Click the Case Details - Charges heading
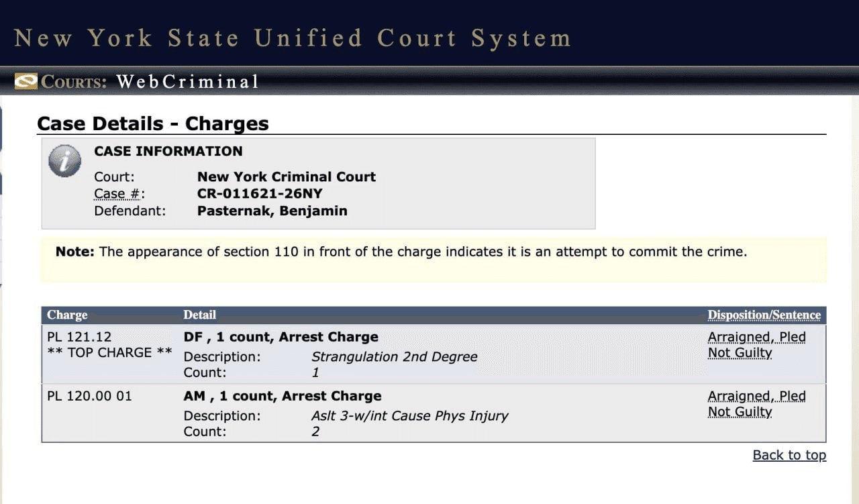 point(153,123)
